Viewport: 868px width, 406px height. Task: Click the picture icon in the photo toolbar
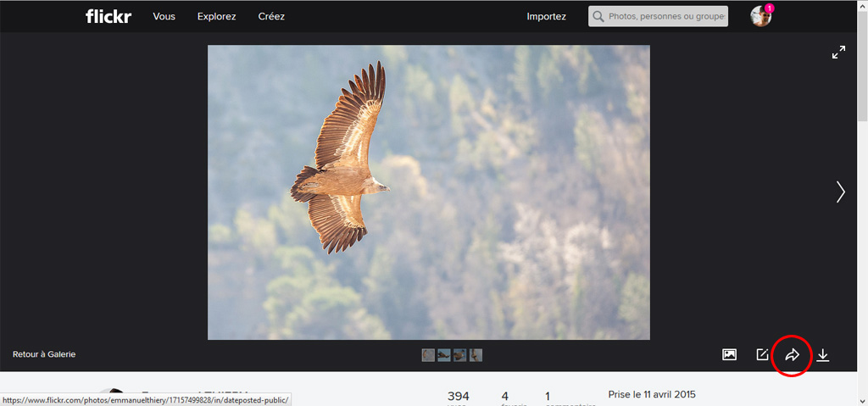pyautogui.click(x=730, y=354)
